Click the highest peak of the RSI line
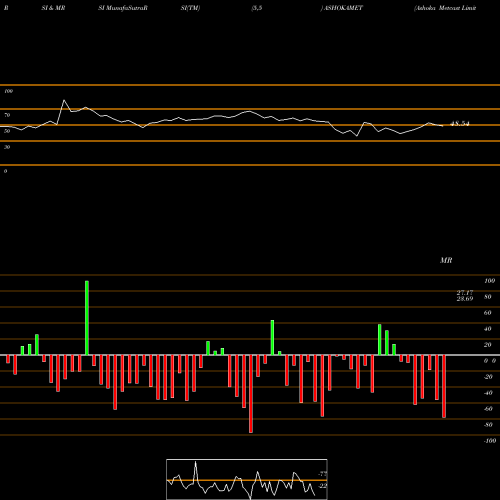The height and width of the screenshot is (500, 500). [64, 100]
